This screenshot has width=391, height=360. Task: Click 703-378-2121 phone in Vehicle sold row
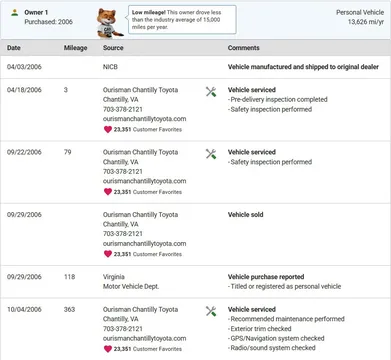click(123, 234)
